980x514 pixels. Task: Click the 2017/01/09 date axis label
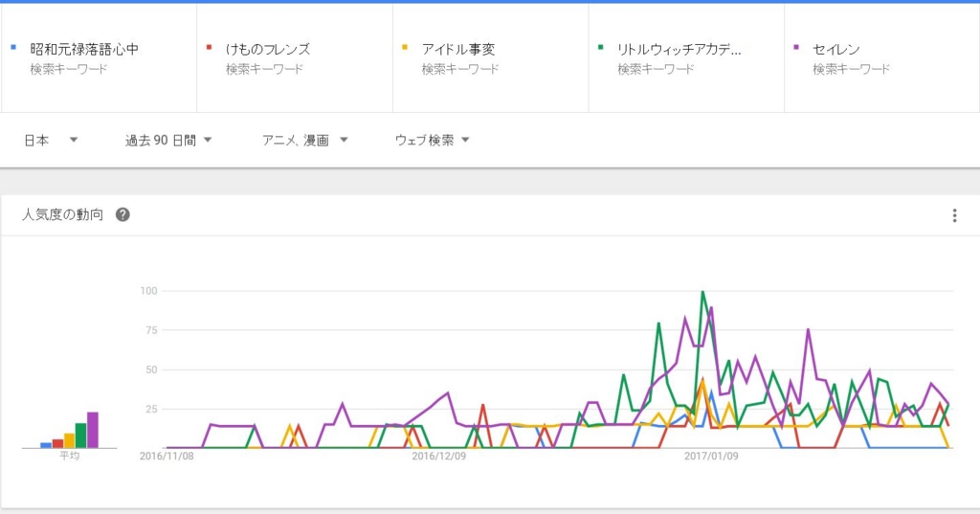tap(711, 456)
